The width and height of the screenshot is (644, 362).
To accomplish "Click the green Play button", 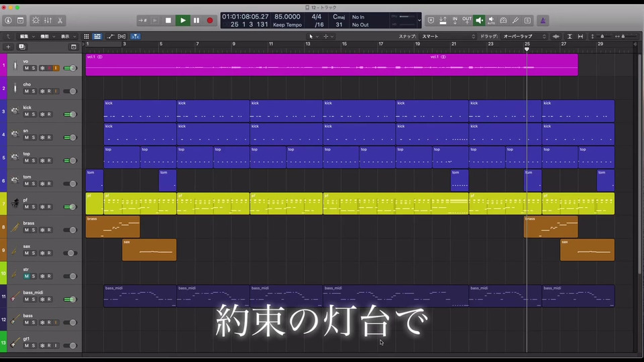I will tap(182, 20).
